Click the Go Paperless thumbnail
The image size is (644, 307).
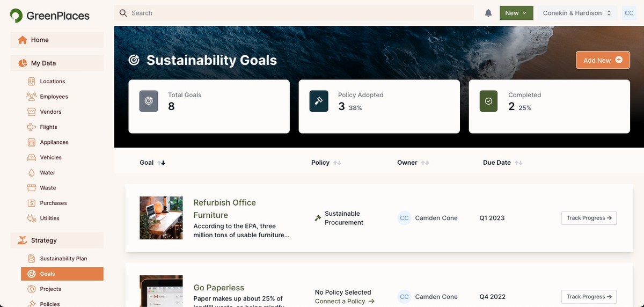coord(161,291)
